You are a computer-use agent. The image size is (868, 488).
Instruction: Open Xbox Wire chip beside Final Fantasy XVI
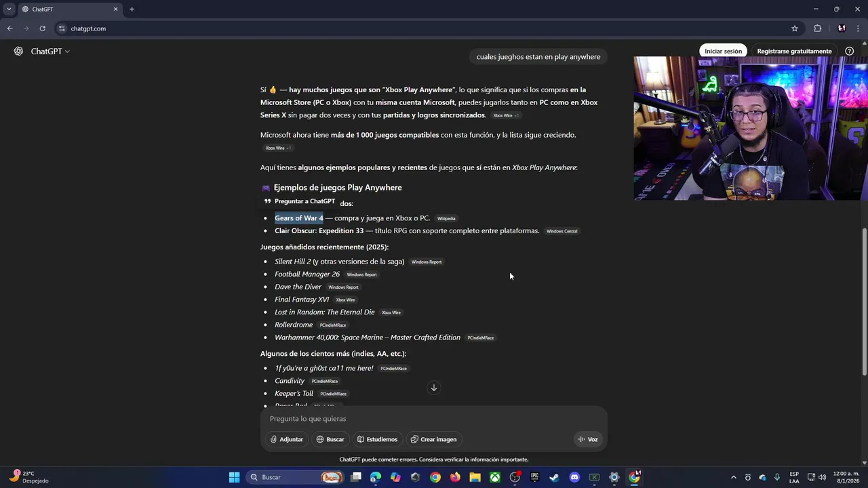pos(345,300)
